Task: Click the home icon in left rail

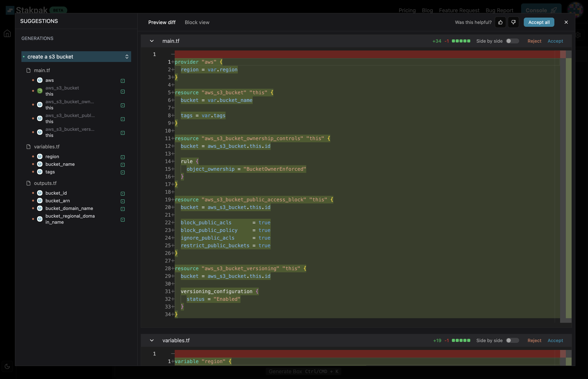Action: coord(7,33)
